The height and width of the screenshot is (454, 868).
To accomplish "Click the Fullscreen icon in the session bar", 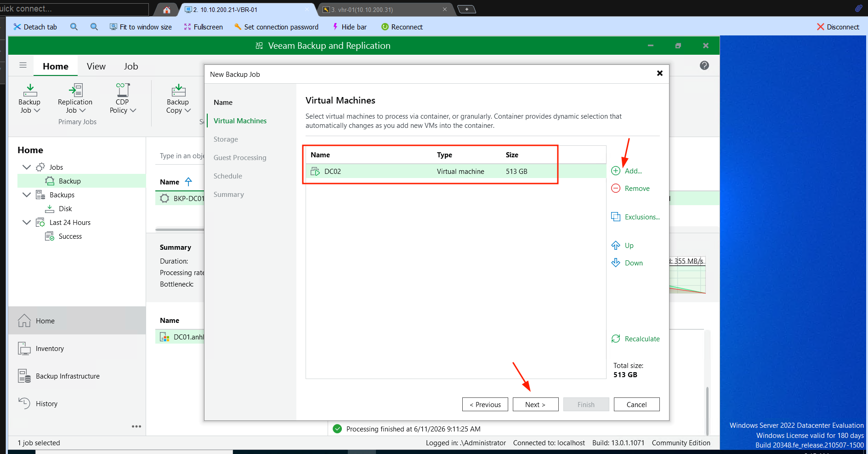I will tap(187, 27).
